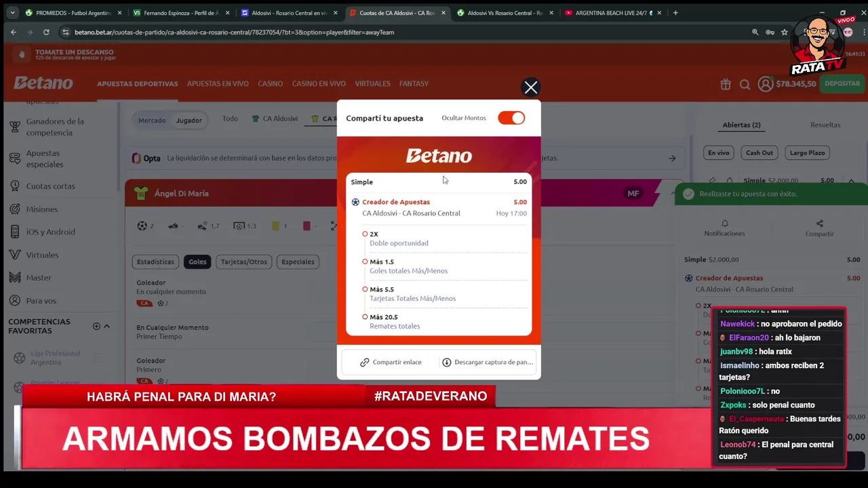Click Liga Profesional Argentina in favorites
Image resolution: width=868 pixels, height=488 pixels.
click(55, 358)
